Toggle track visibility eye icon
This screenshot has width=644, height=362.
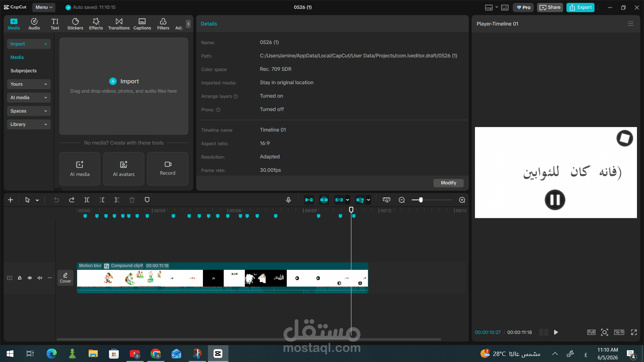coord(30,278)
